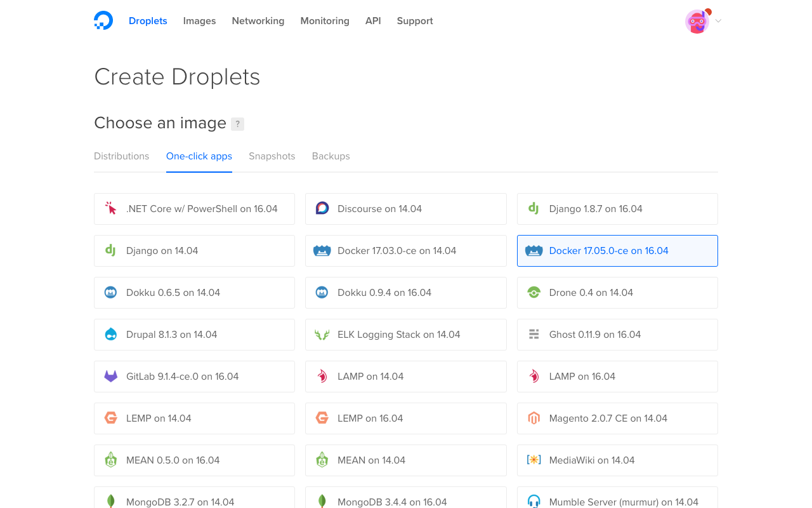Click the LAMP on 16.04 icon
Screen dimensions: 812x508
click(534, 376)
